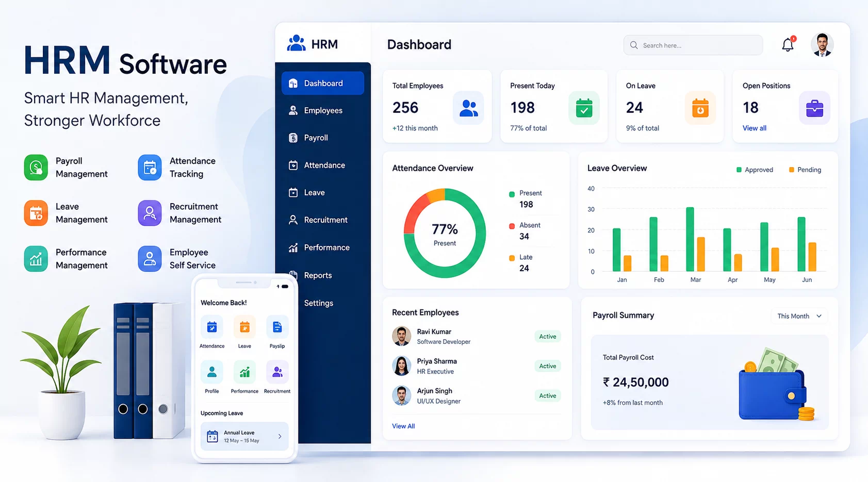The height and width of the screenshot is (482, 868).
Task: Click the Attendance Tracking blue icon
Action: pyautogui.click(x=150, y=168)
